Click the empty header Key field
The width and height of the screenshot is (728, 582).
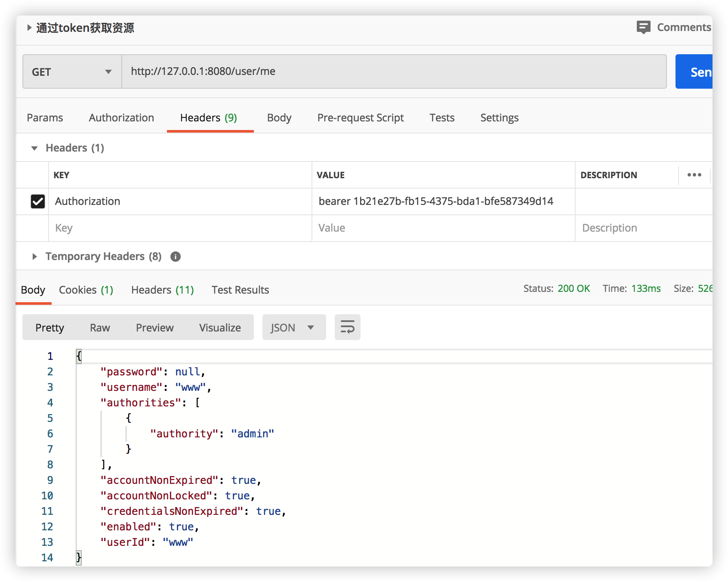pyautogui.click(x=180, y=228)
